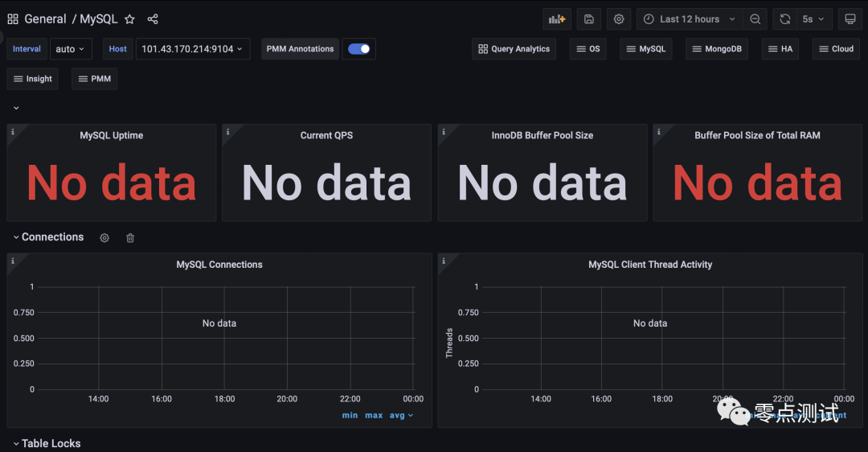Image resolution: width=868 pixels, height=452 pixels.
Task: Open the dashboards grid icon beside General
Action: point(13,19)
